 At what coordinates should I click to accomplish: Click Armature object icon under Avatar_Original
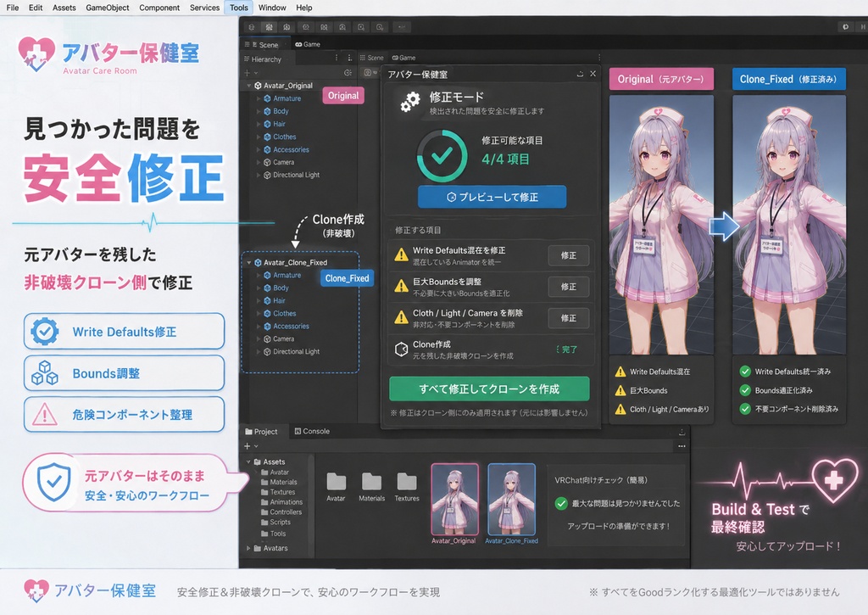(267, 98)
